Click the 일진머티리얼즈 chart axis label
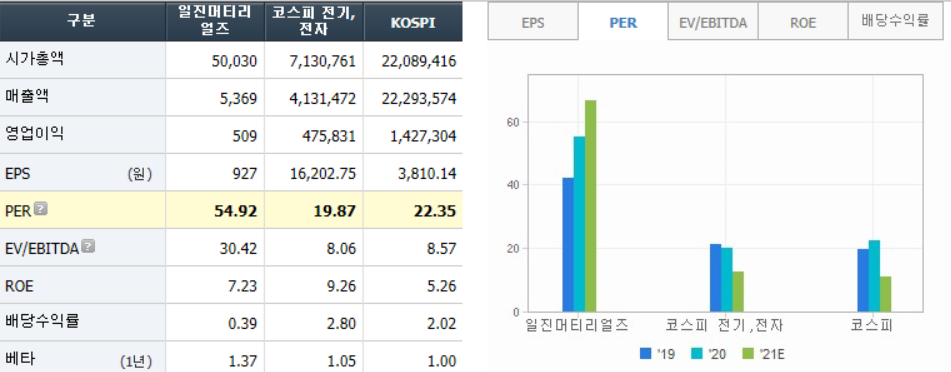 578,325
